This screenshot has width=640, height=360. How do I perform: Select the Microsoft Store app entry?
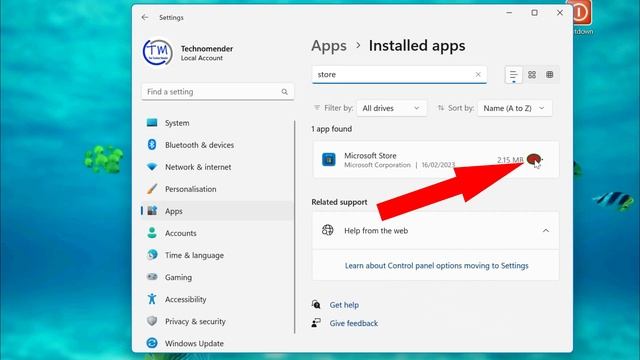click(x=436, y=160)
